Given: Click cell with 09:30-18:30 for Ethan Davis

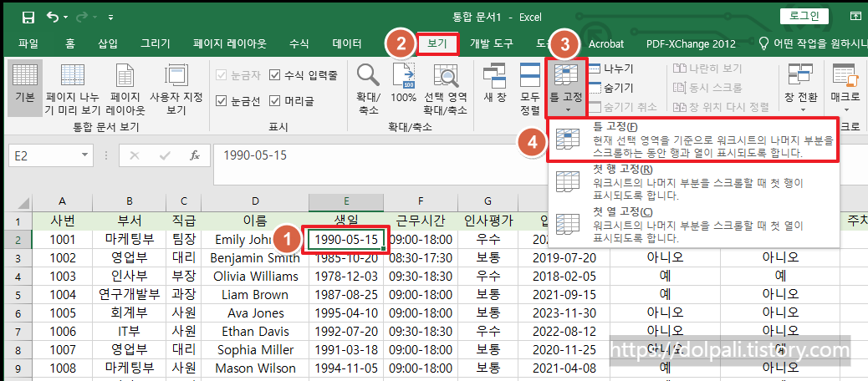Looking at the screenshot, I should click(x=421, y=332).
